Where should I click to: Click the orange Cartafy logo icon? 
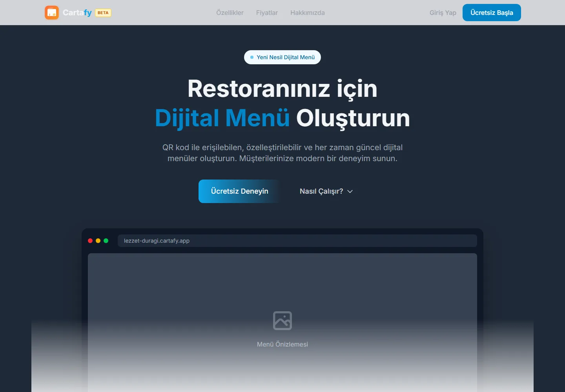click(52, 13)
